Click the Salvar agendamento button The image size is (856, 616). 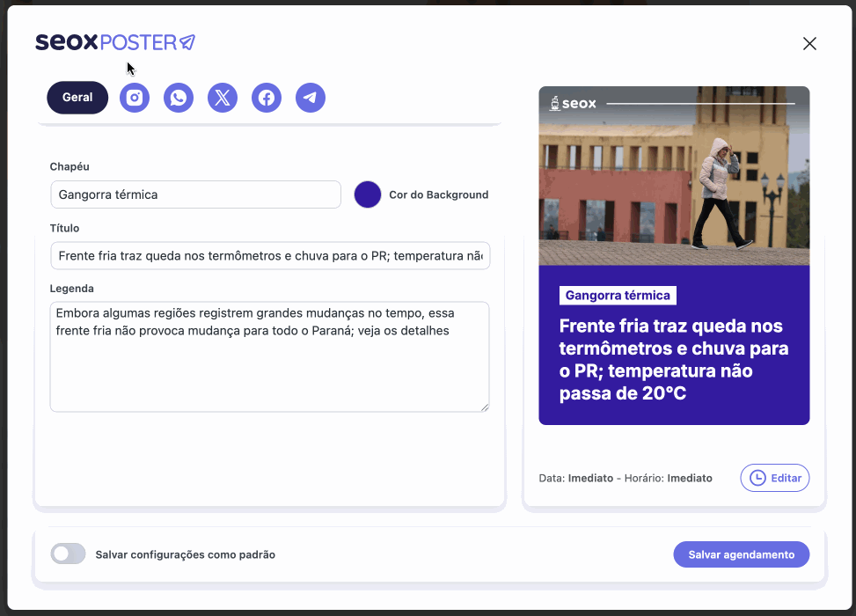tap(741, 554)
